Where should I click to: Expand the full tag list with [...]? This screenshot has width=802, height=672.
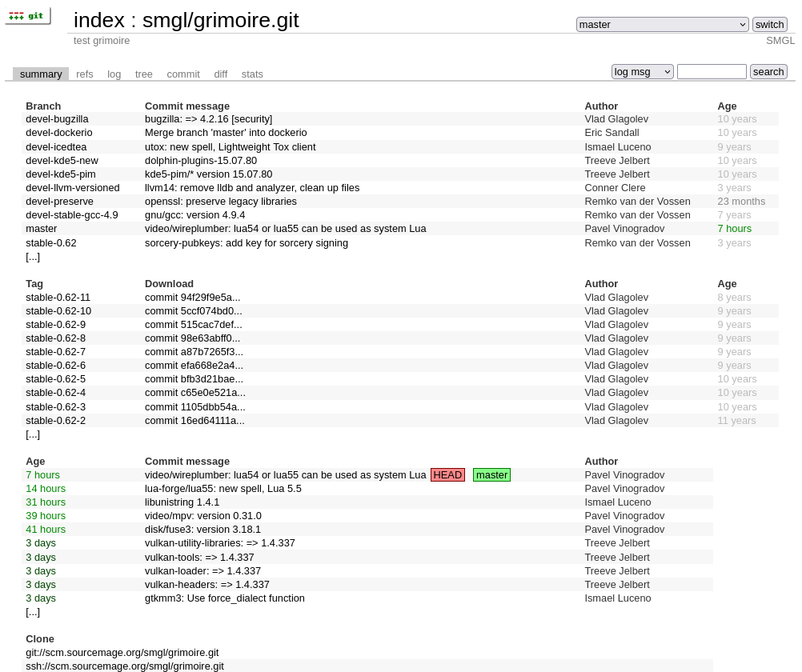33,434
